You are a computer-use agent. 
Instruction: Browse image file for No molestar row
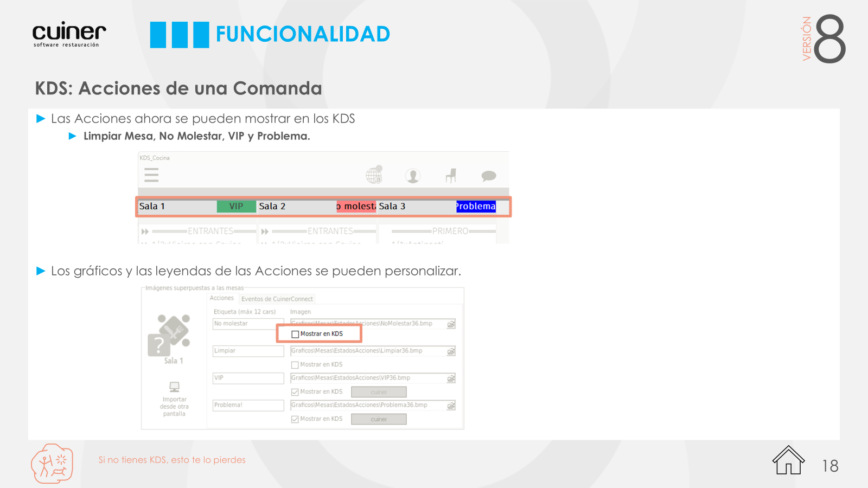coord(451,324)
